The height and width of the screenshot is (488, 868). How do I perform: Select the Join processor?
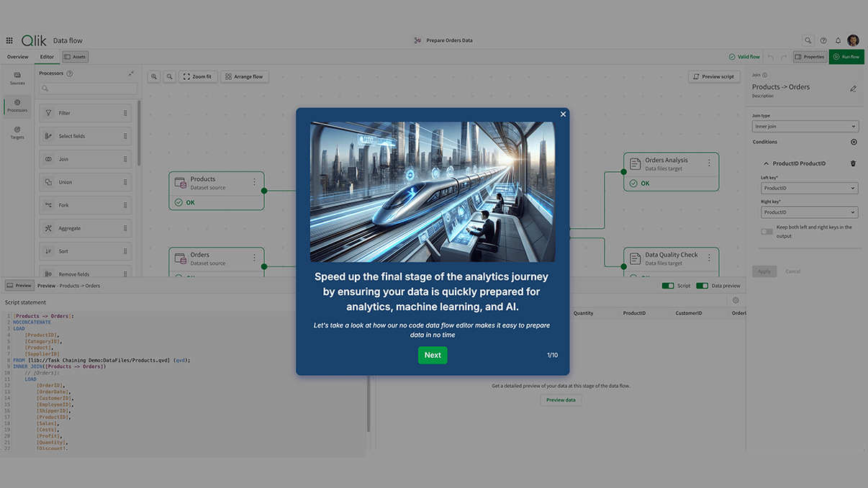tap(85, 158)
